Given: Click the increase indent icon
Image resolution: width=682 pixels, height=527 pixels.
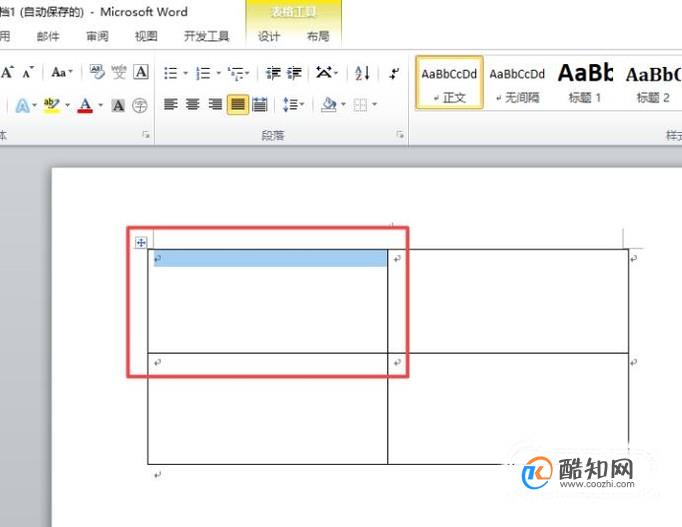Looking at the screenshot, I should (294, 73).
